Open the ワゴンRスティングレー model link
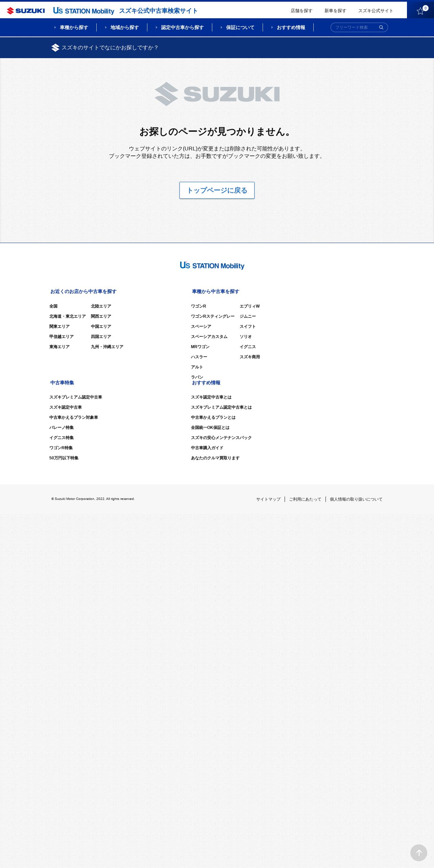Viewport: 434px width, 868px height. 213,316
